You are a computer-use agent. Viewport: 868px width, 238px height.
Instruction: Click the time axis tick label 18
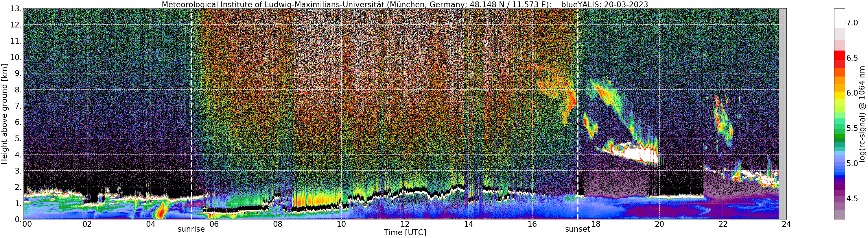[x=596, y=224]
